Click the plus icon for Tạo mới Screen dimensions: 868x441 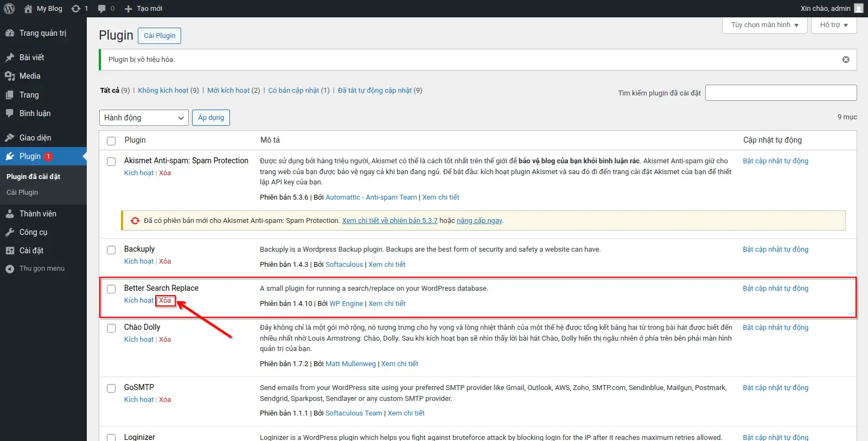[x=129, y=9]
